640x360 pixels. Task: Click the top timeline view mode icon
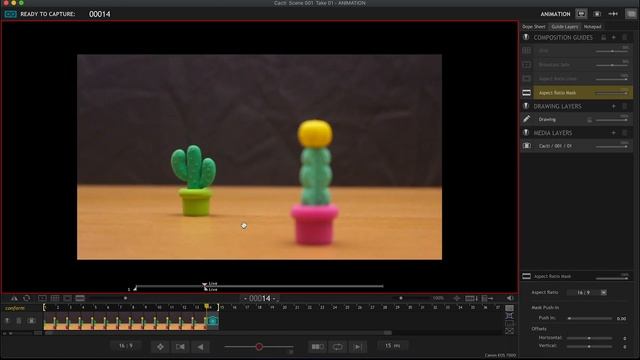509,308
